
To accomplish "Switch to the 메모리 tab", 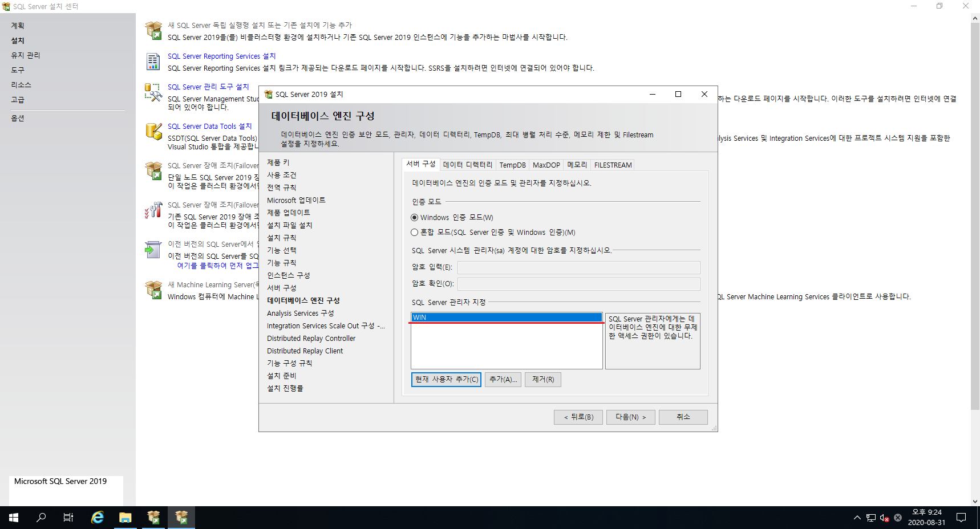I will (x=577, y=165).
